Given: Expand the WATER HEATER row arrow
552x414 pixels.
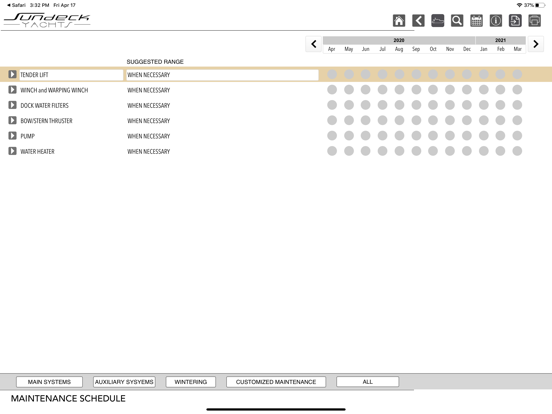Looking at the screenshot, I should (12, 151).
